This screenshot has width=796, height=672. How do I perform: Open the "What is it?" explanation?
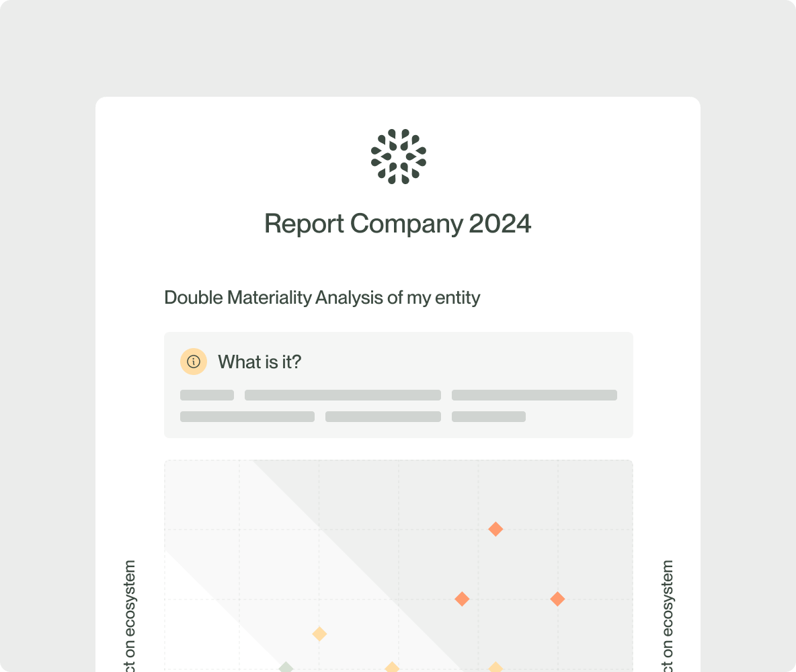pyautogui.click(x=260, y=362)
